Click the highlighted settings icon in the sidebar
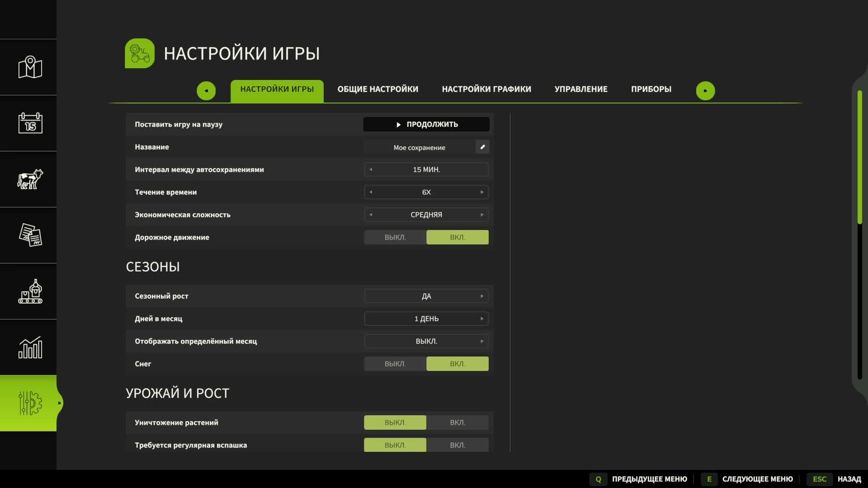Viewport: 868px width, 488px height. pos(28,404)
